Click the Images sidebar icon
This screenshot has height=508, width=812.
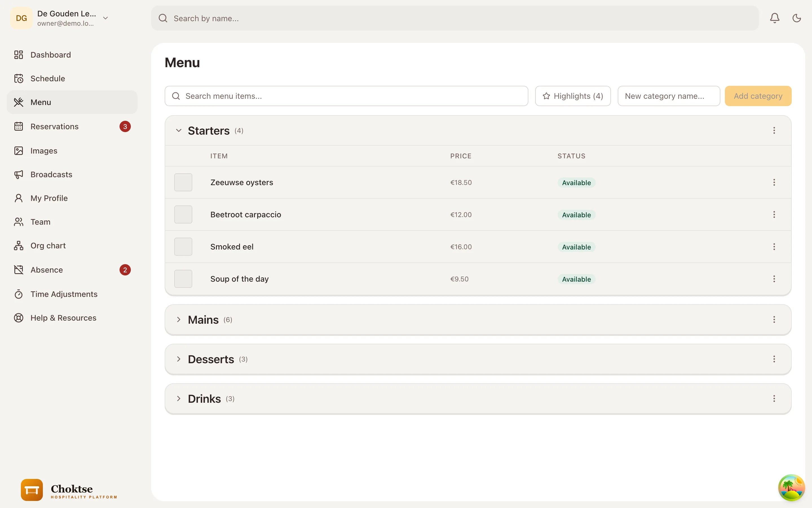pos(19,150)
